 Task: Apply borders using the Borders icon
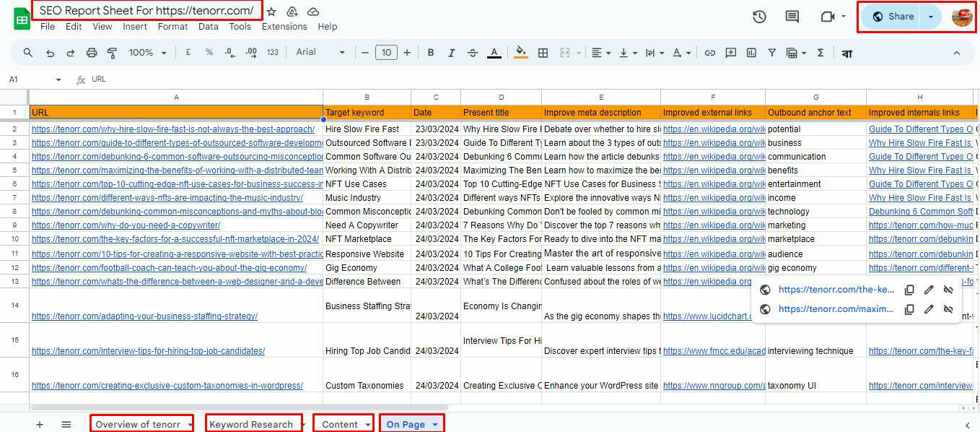click(x=543, y=53)
